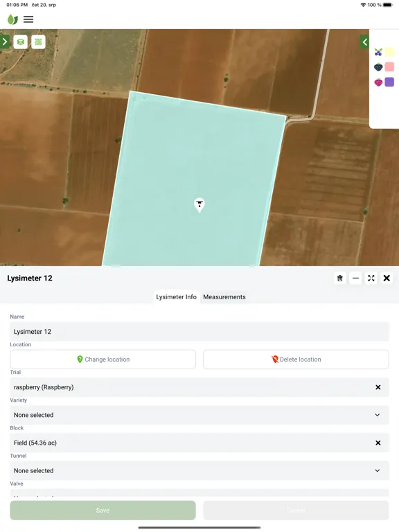Click the yellow legend color swatch
The width and height of the screenshot is (399, 532).
coord(389,52)
